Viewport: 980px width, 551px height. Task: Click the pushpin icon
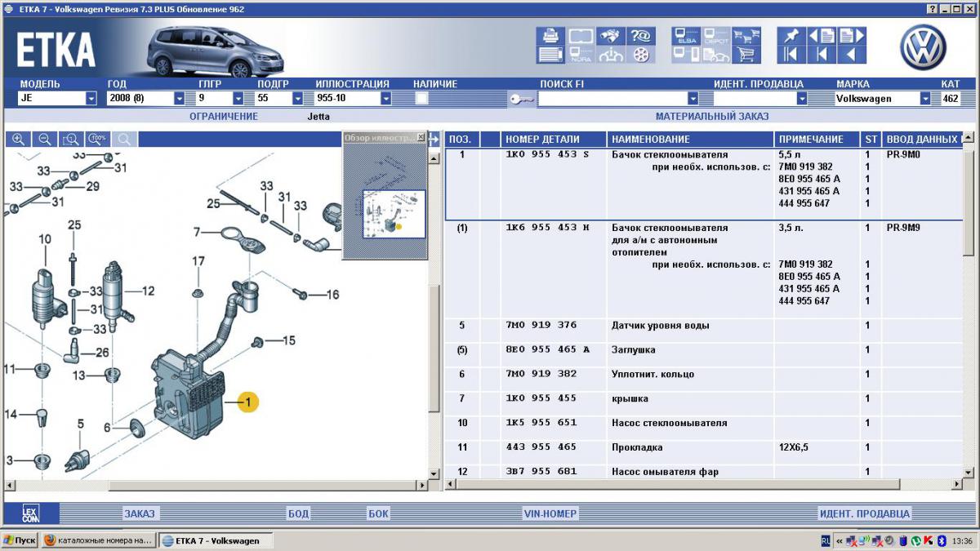point(791,36)
